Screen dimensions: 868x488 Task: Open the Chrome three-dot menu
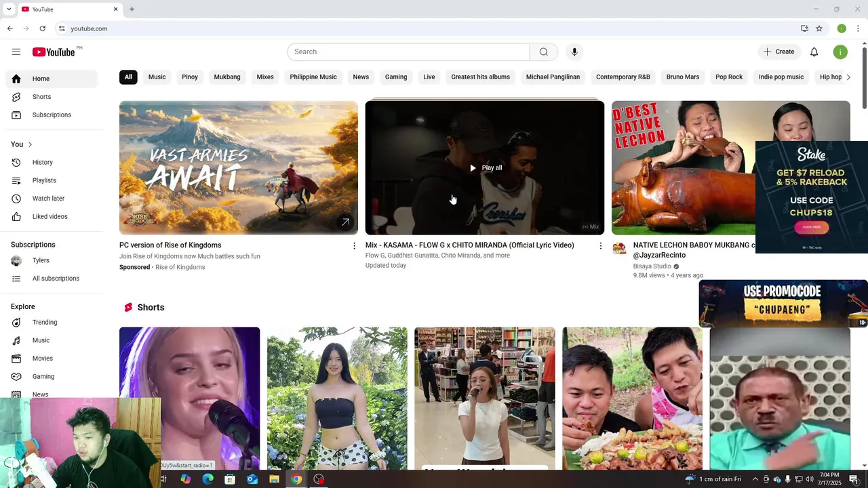(858, 28)
